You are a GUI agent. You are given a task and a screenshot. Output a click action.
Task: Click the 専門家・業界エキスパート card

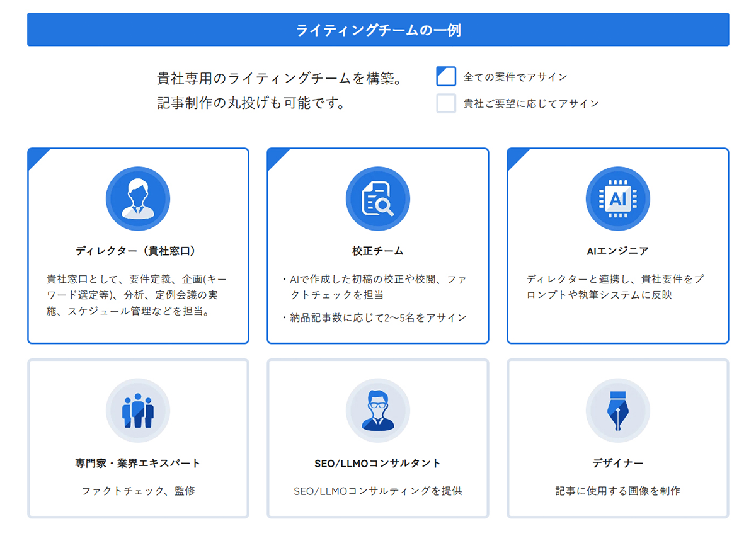[138, 438]
